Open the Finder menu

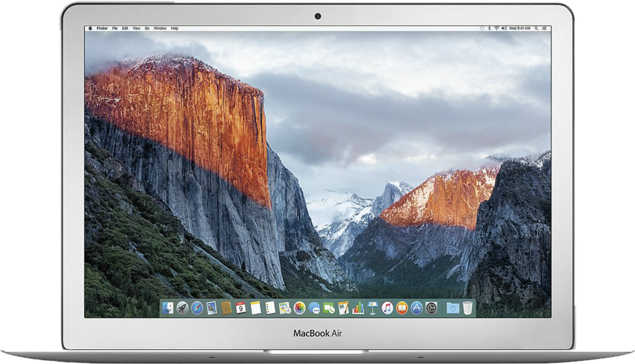(102, 28)
